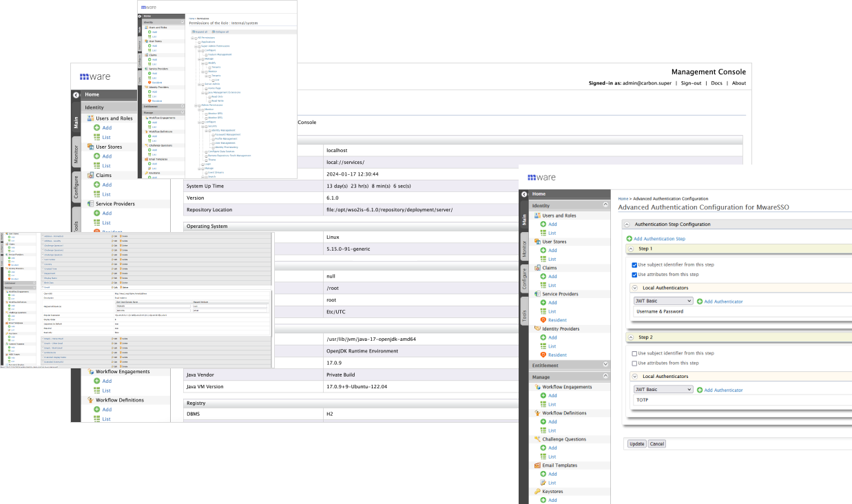Click Service Providers icon in Management Console window

[x=90, y=204]
